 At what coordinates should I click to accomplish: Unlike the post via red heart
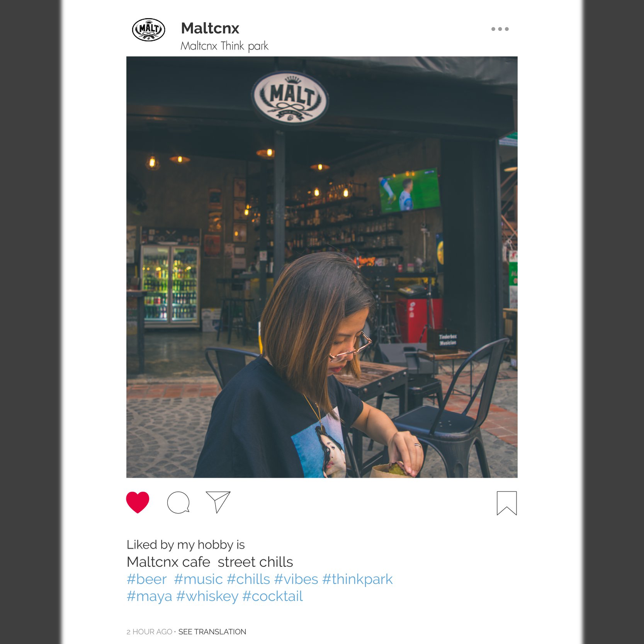(138, 502)
